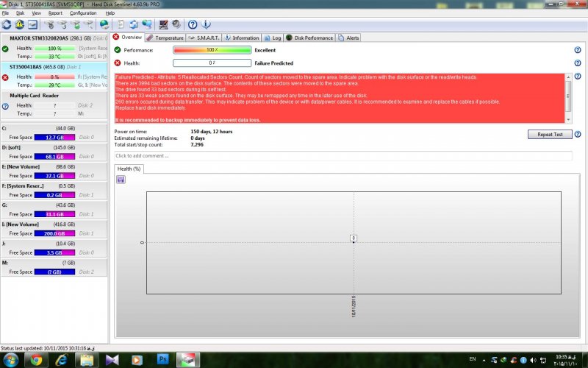The image size is (588, 368).
Task: Click the report document toolbar icon
Action: click(x=121, y=25)
